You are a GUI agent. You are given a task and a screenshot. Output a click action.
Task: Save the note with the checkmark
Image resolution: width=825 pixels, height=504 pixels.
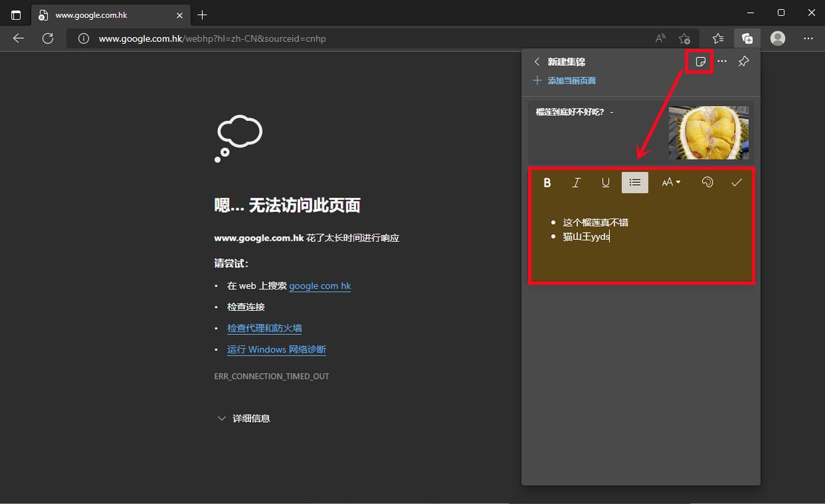coord(736,182)
